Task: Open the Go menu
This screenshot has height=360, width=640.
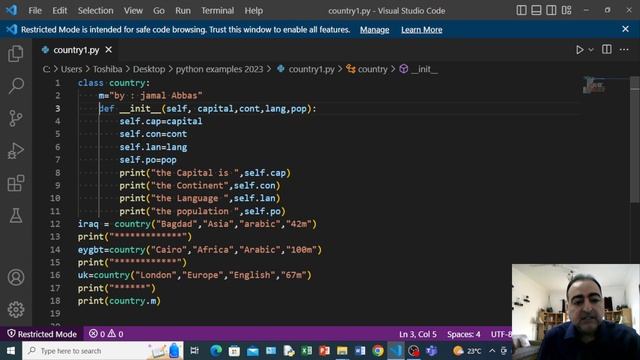Action: point(159,11)
